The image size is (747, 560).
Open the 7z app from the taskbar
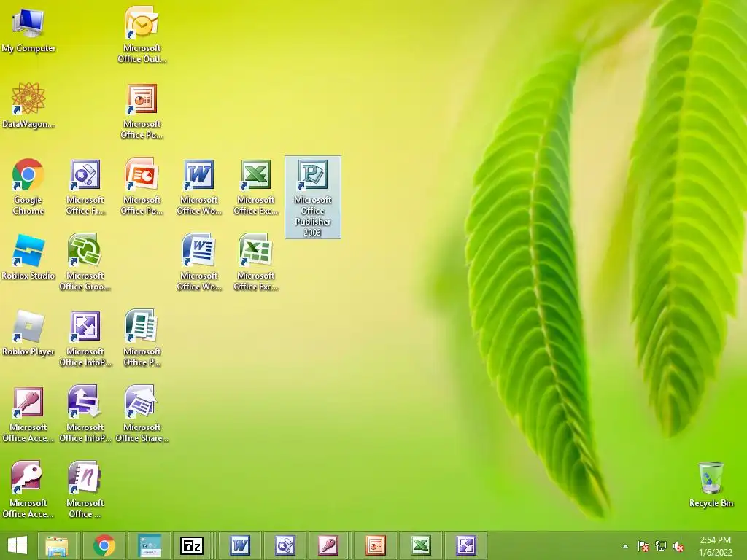click(x=192, y=545)
